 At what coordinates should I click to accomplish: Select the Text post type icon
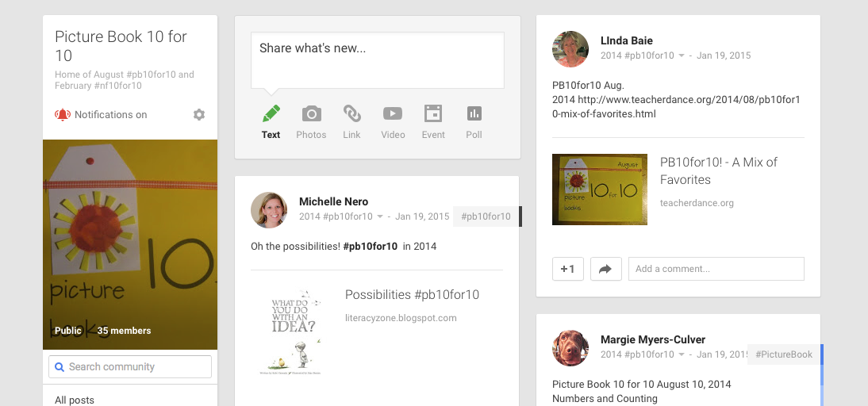click(x=271, y=114)
